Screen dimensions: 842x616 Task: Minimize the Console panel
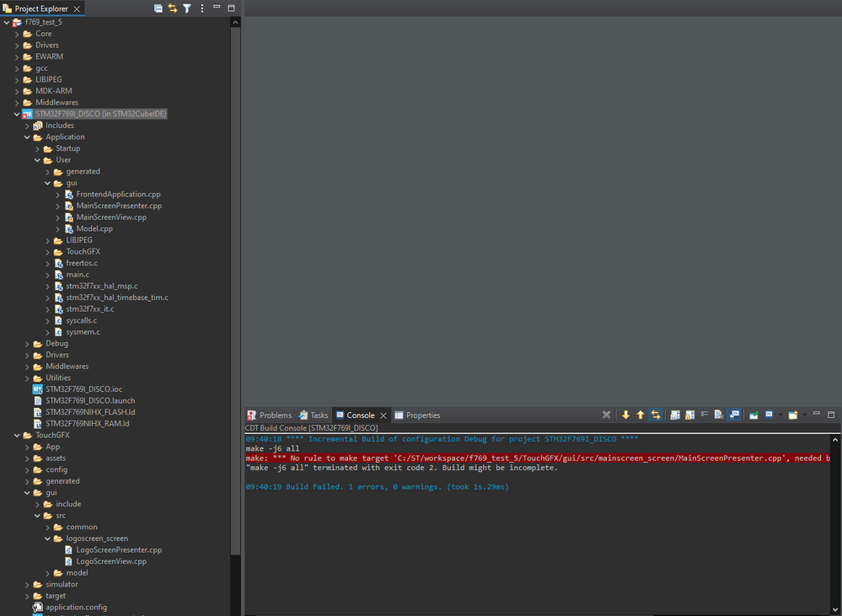[x=816, y=414]
